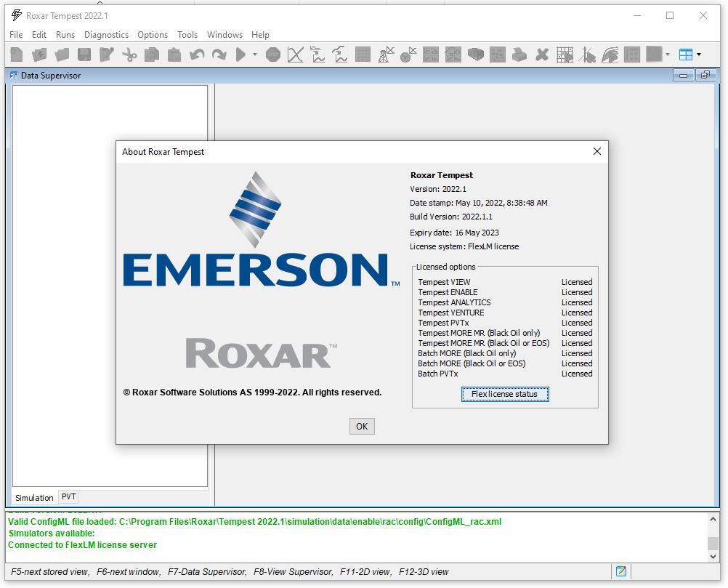
Task: Open the Diagnostics menu
Action: [x=106, y=35]
